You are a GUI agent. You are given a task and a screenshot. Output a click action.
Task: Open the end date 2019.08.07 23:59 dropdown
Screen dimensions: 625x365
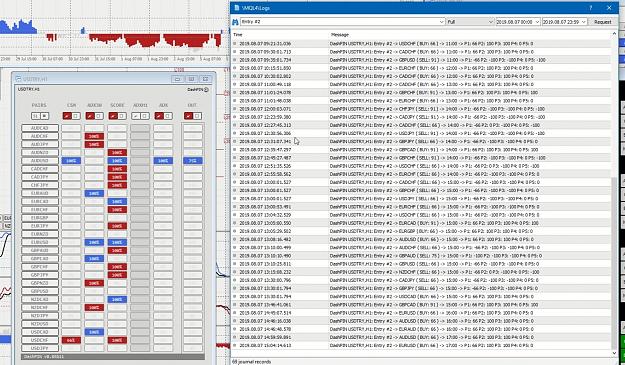coord(564,22)
